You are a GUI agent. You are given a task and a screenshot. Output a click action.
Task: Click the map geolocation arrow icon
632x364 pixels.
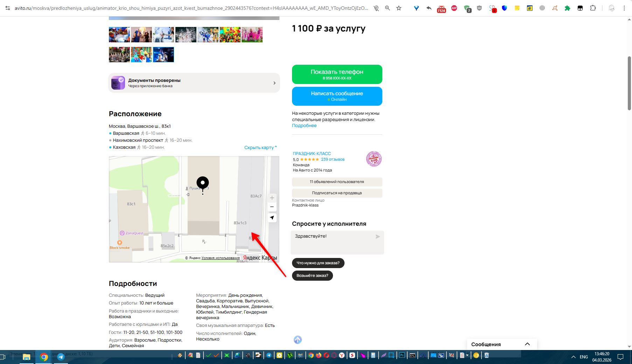click(x=272, y=218)
